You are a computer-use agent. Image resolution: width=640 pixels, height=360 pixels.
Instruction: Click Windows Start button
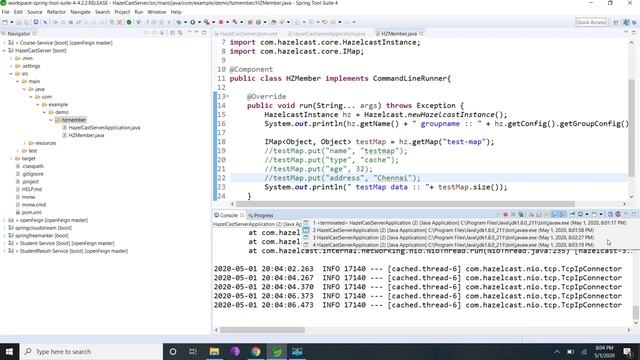pos(9,351)
